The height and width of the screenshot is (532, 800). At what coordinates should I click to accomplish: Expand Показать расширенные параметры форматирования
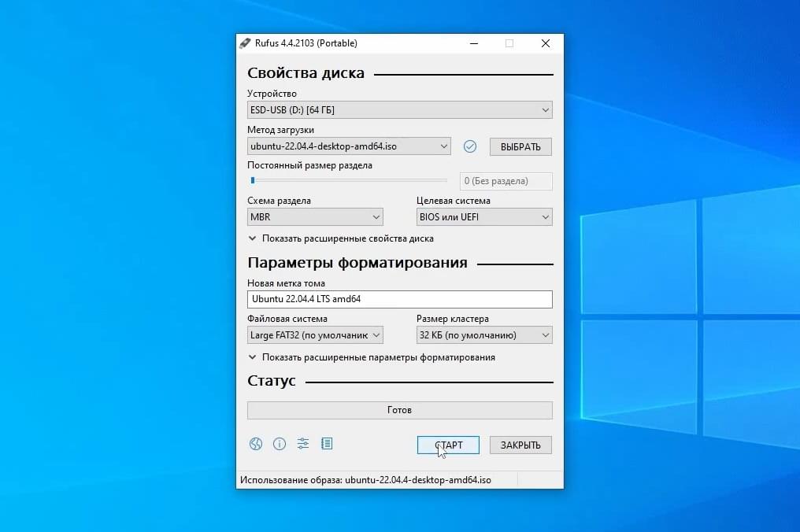pos(372,357)
